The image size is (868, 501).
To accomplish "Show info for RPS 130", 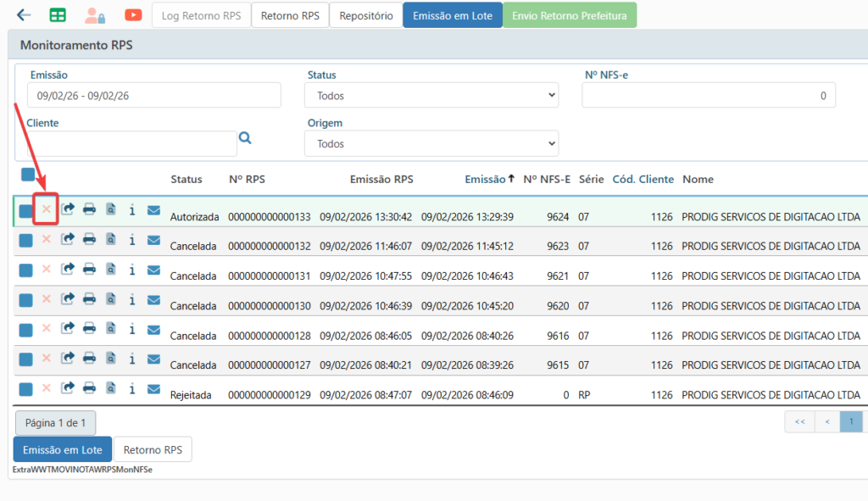I will [x=132, y=299].
